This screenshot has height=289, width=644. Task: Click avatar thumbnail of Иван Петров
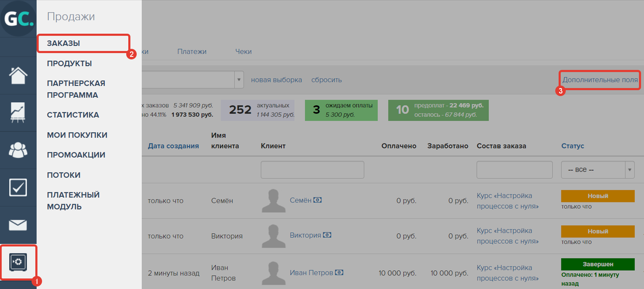coord(273,273)
